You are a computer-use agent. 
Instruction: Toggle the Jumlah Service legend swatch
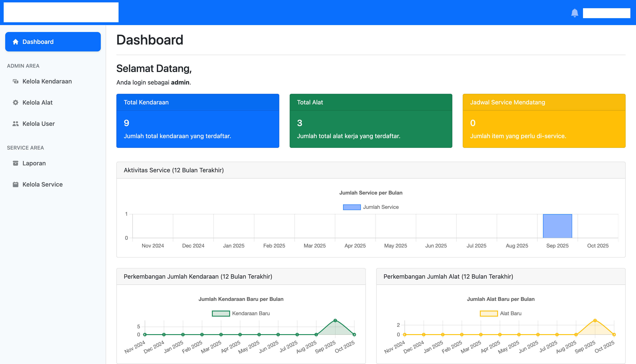tap(352, 207)
